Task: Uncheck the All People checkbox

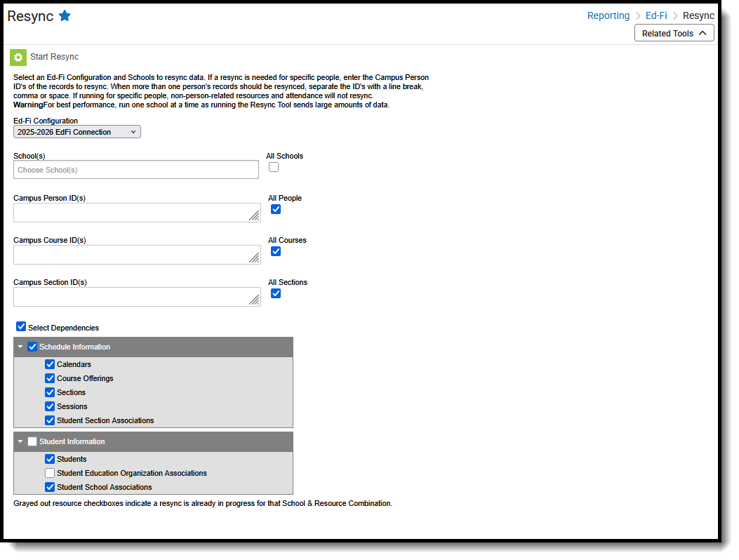Action: [x=276, y=209]
